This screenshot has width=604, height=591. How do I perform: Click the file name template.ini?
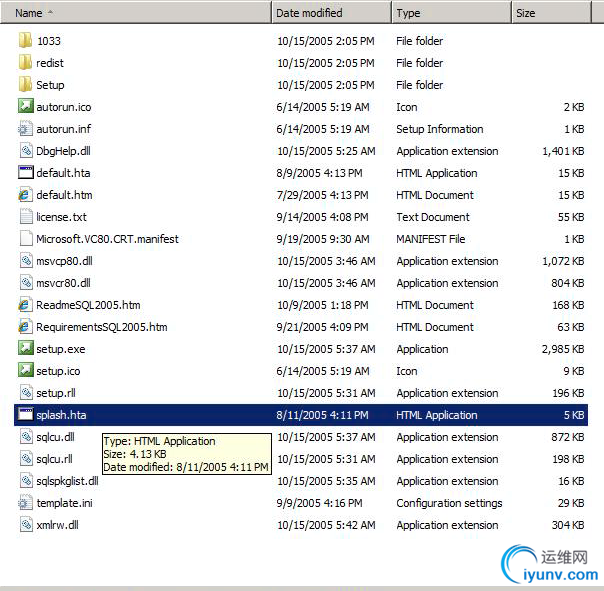64,503
